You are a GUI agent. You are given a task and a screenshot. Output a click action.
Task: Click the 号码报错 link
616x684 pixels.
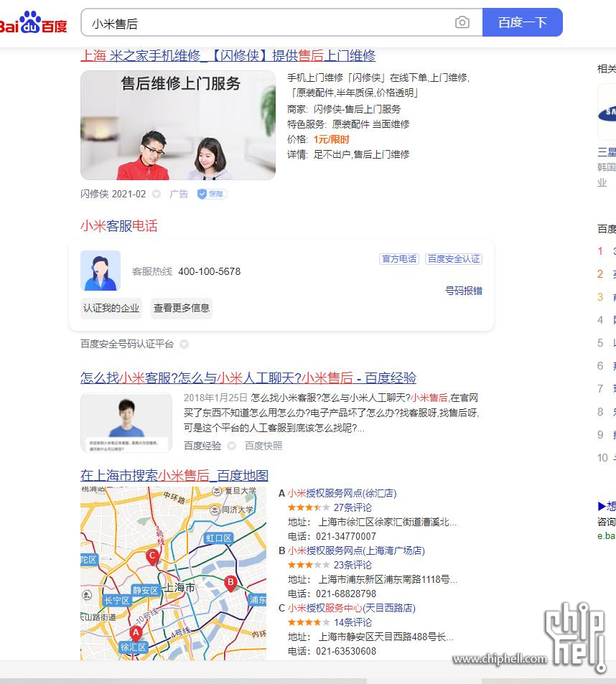coord(463,291)
